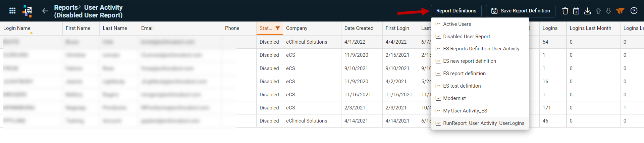Click the Save Report Definition button
This screenshot has width=644, height=143.
pyautogui.click(x=521, y=11)
